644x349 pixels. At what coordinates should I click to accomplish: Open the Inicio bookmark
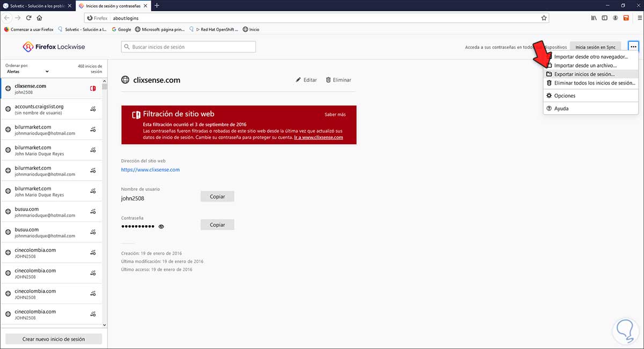coord(251,29)
